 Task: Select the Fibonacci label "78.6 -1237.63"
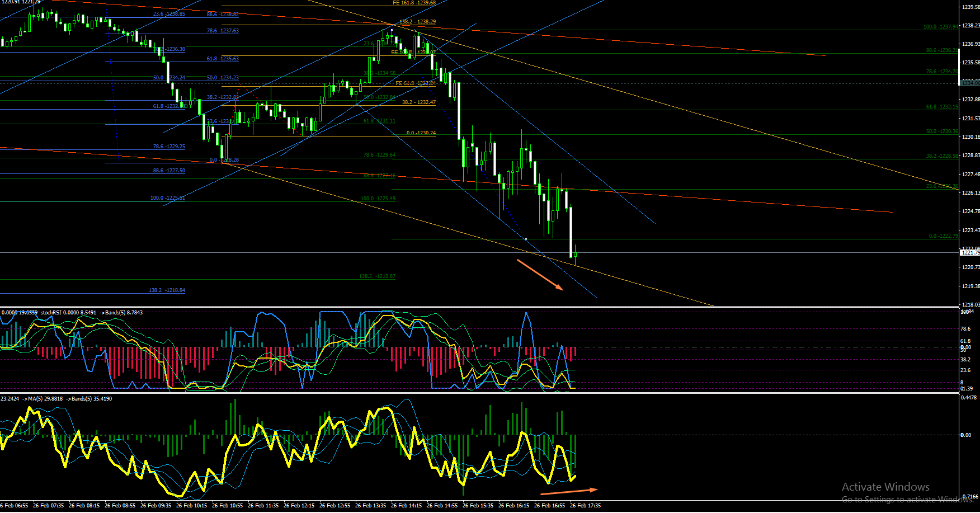pyautogui.click(x=223, y=31)
